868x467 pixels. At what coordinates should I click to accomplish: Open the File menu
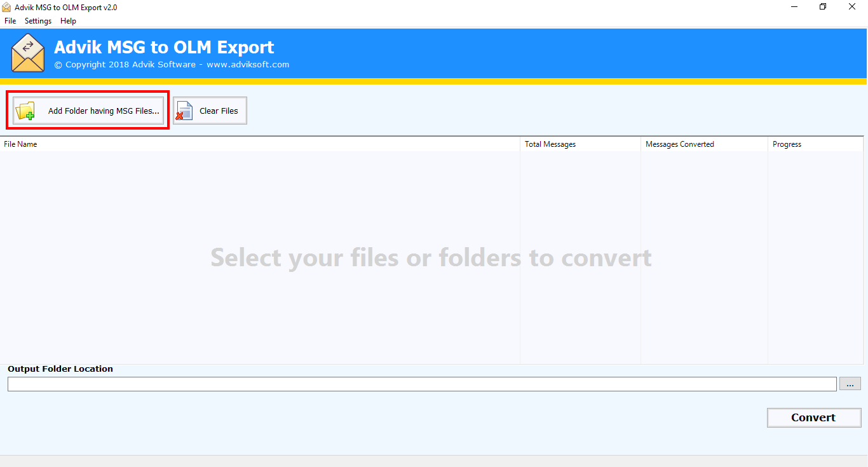pos(10,21)
